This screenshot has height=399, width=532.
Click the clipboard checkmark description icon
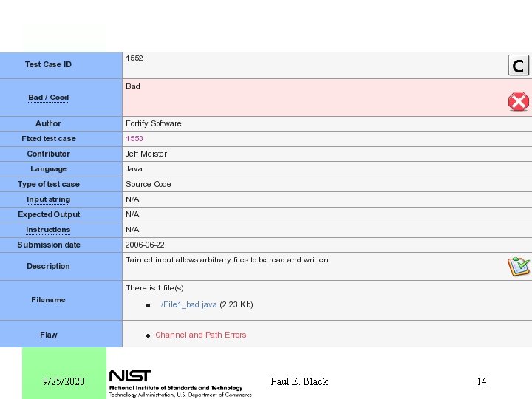coord(519,266)
